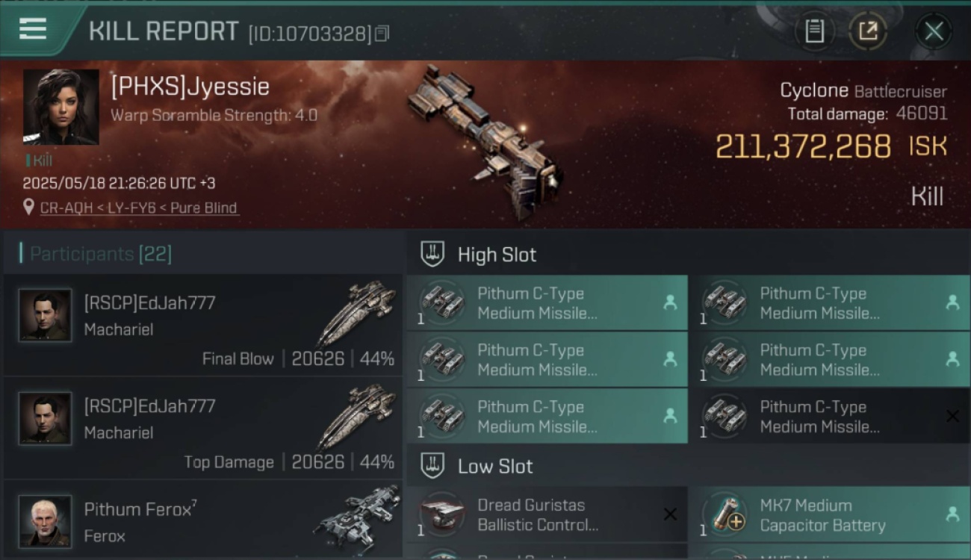Click the High Slot shield icon
Image resolution: width=971 pixels, height=560 pixels.
coord(432,254)
